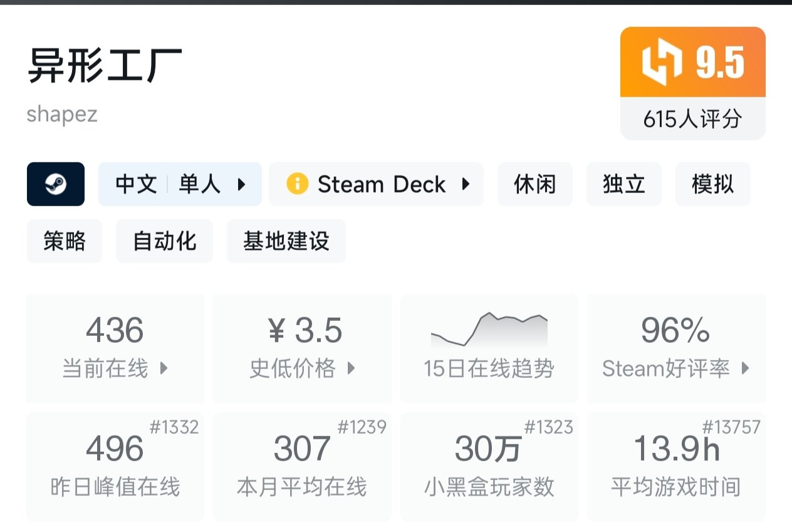Expand Steam好评率 review details
This screenshot has width=792, height=532.
click(676, 348)
